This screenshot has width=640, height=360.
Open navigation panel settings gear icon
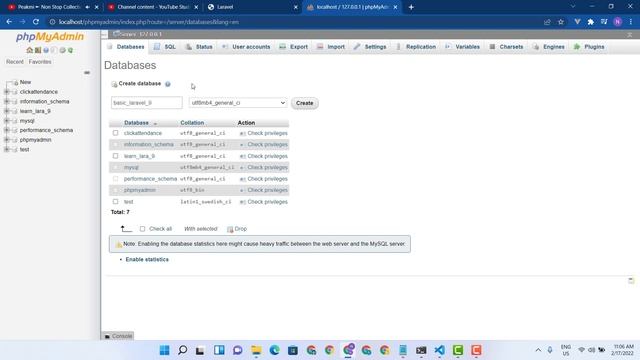click(62, 50)
